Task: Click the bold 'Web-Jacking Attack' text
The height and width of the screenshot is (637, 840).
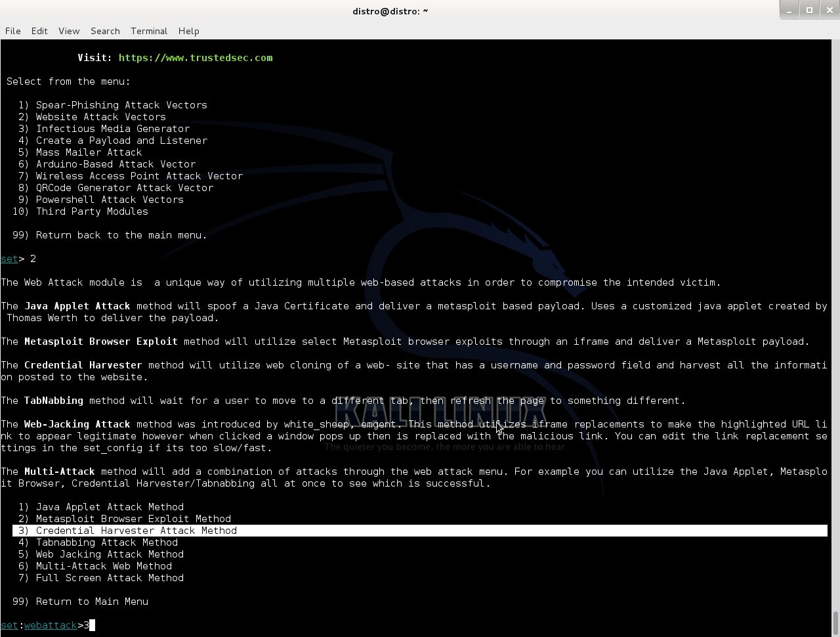Action: coord(77,424)
